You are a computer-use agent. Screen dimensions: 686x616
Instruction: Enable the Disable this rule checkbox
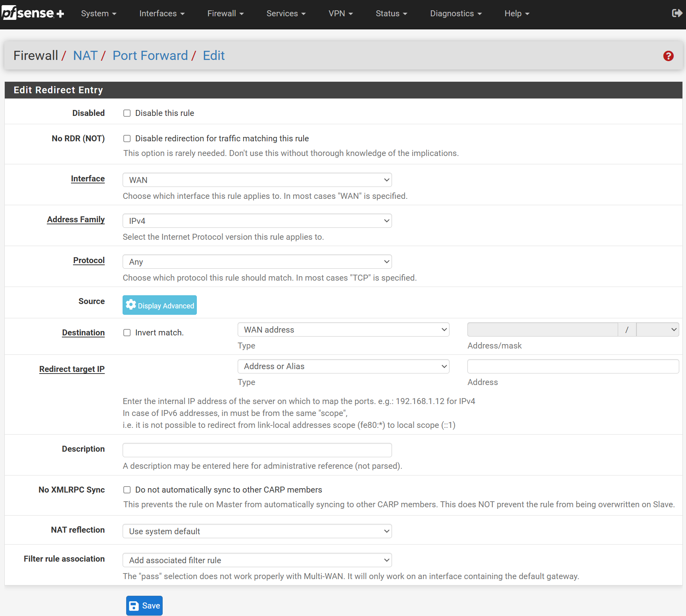(127, 113)
